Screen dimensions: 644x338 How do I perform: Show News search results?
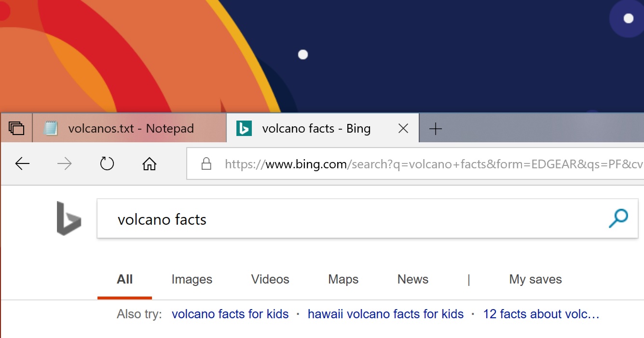click(x=413, y=279)
